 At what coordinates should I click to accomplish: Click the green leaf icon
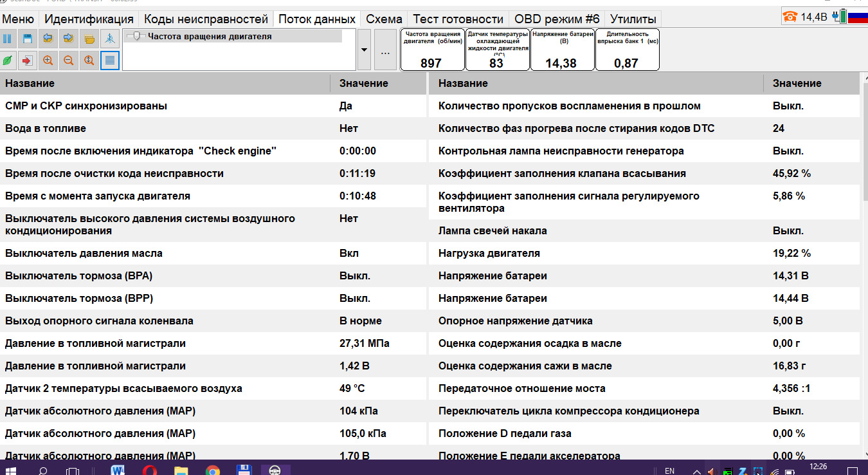tap(8, 60)
